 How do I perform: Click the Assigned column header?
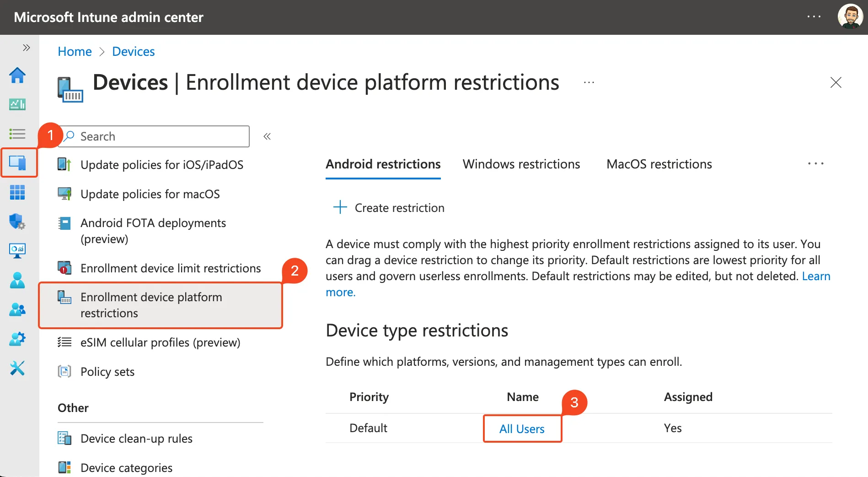(688, 397)
